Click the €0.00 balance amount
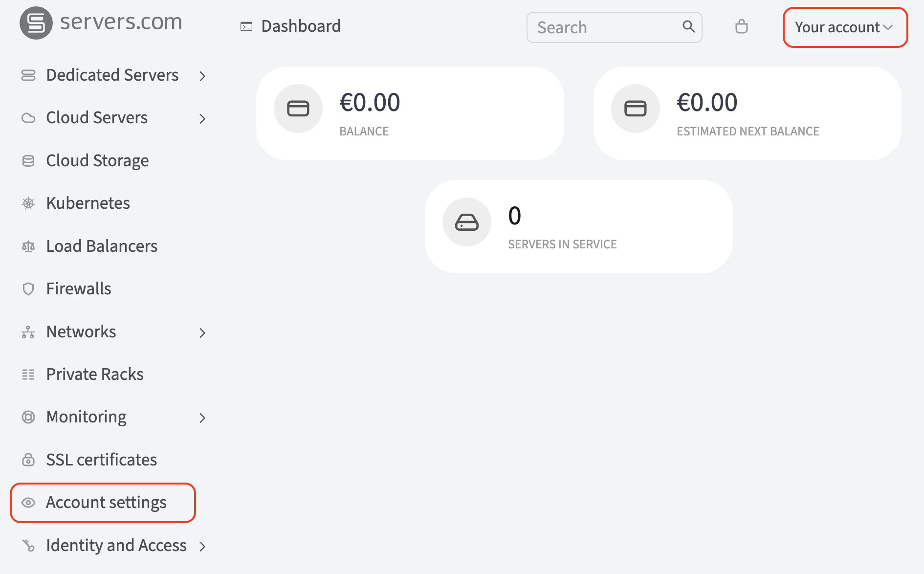Image resolution: width=924 pixels, height=574 pixels. tap(370, 103)
